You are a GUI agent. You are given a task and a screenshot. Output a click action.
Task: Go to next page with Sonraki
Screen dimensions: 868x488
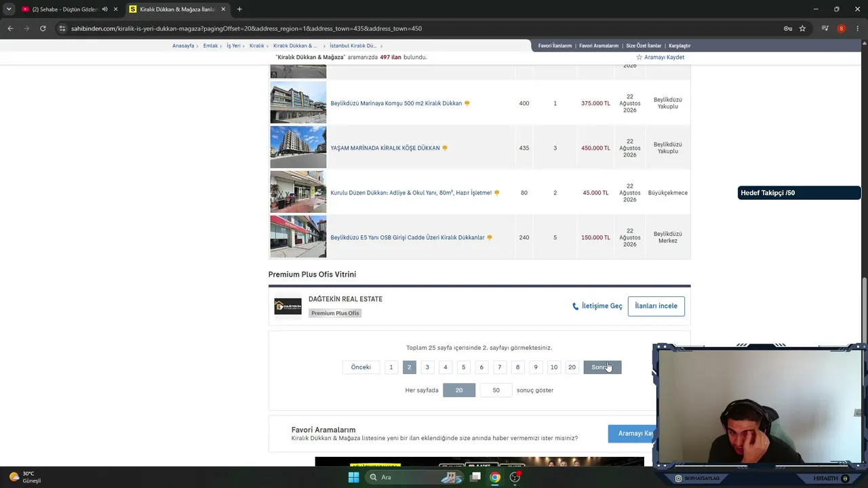point(602,367)
